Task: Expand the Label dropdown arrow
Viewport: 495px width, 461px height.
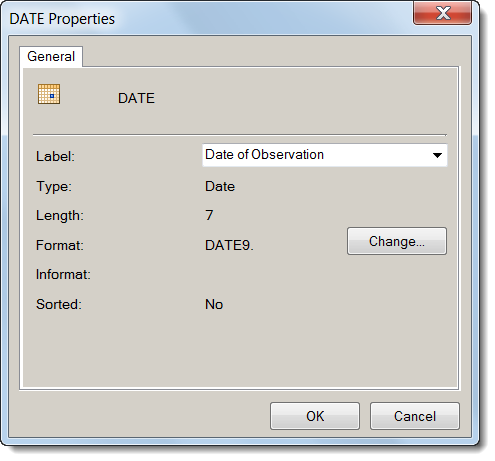Action: [x=437, y=155]
